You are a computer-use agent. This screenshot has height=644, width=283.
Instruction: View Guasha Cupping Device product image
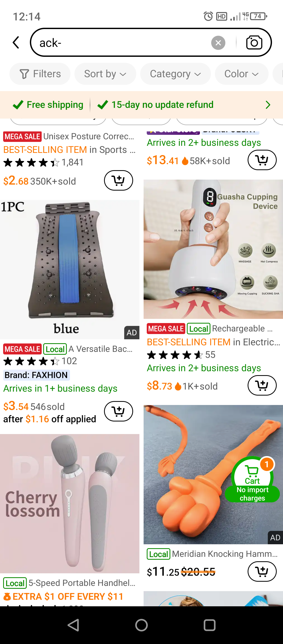(x=213, y=249)
